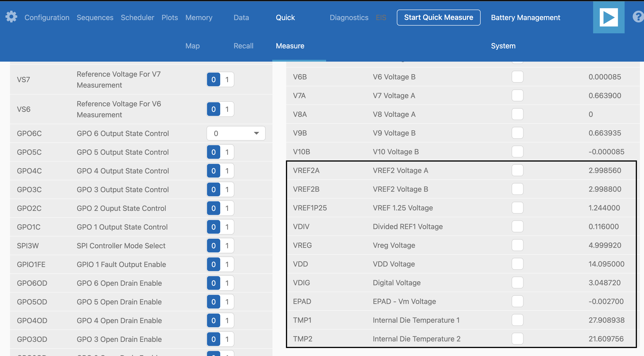Switch to the Map tab

pyautogui.click(x=193, y=46)
